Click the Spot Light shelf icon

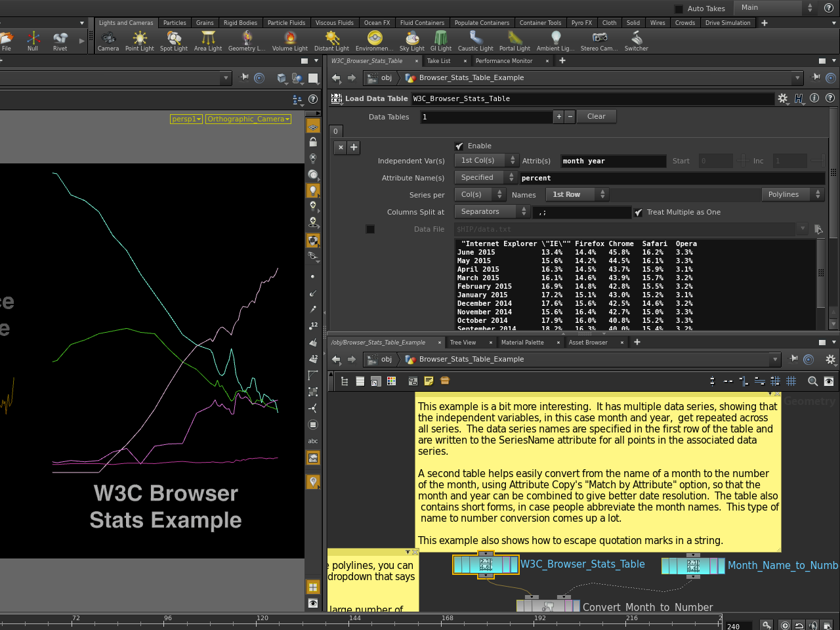point(174,39)
